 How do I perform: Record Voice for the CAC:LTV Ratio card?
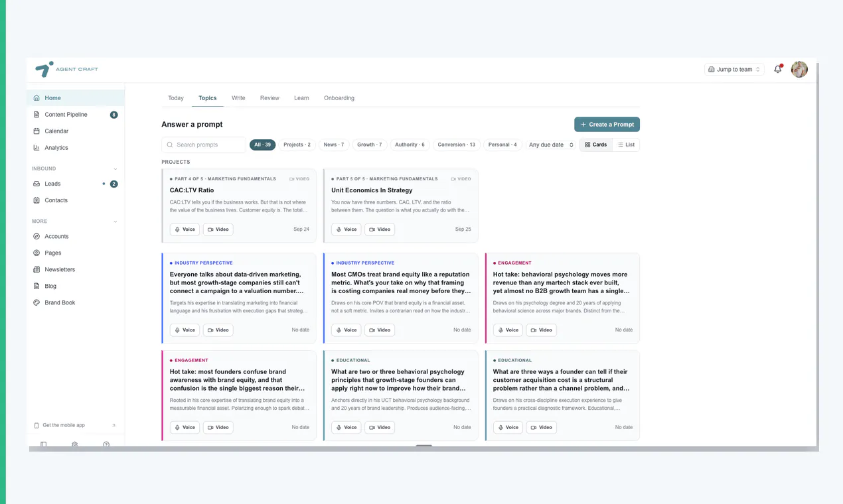(185, 229)
